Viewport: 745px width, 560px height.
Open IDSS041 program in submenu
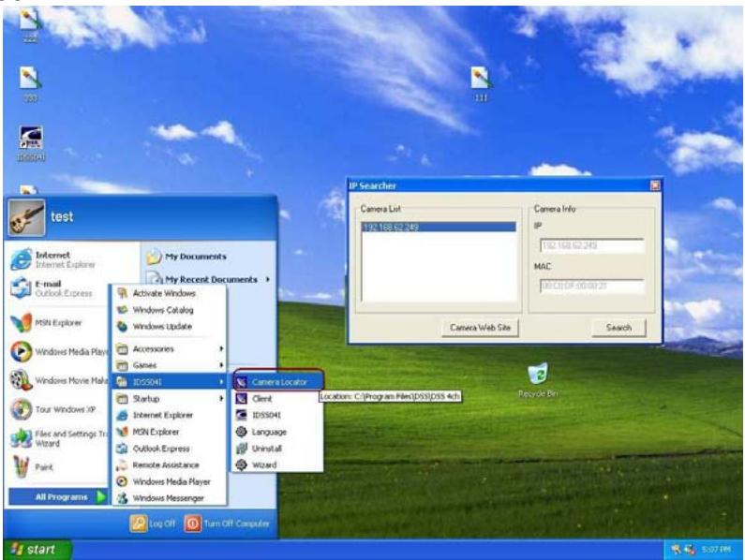coord(278,415)
